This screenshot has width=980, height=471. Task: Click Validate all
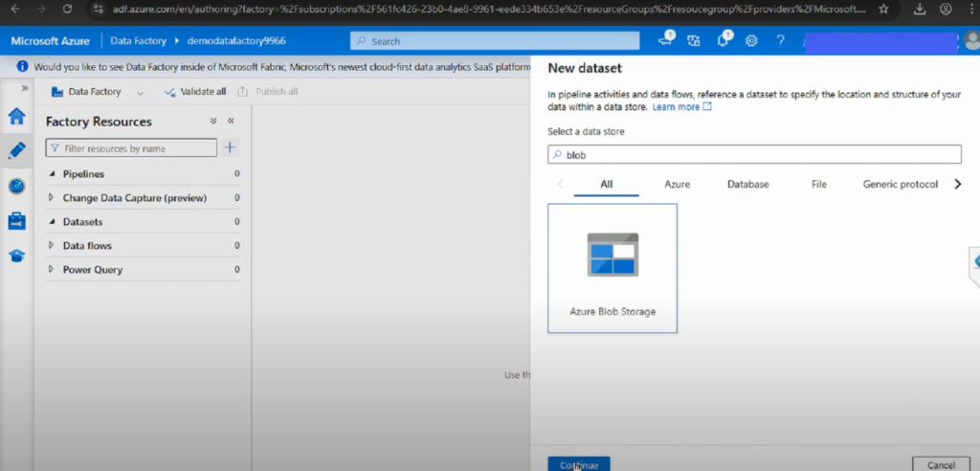click(x=195, y=91)
